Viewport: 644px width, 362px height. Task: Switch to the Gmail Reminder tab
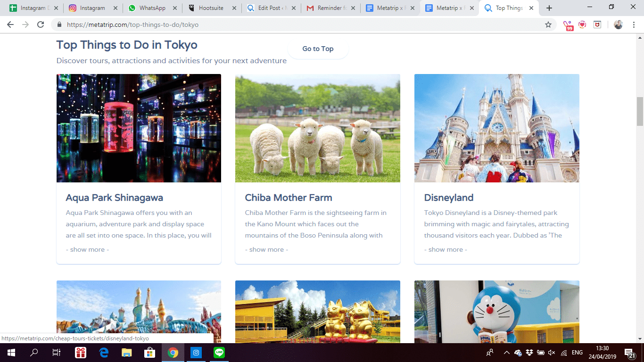pos(330,8)
